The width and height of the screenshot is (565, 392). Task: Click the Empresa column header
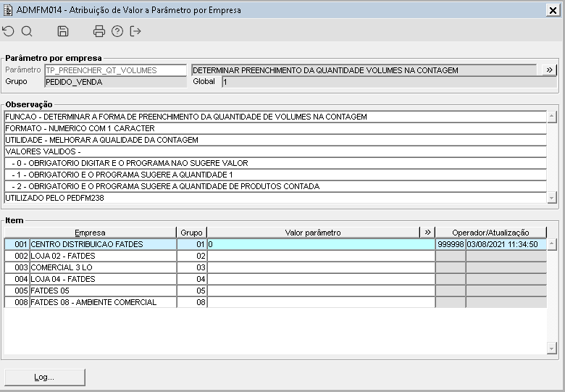pyautogui.click(x=90, y=233)
